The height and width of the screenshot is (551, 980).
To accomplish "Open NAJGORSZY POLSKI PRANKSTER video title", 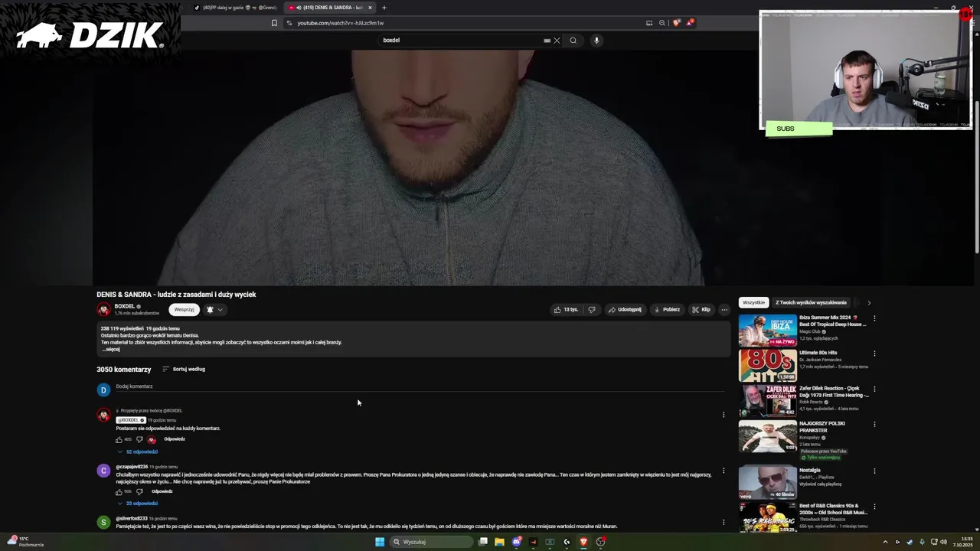I will pos(822,427).
